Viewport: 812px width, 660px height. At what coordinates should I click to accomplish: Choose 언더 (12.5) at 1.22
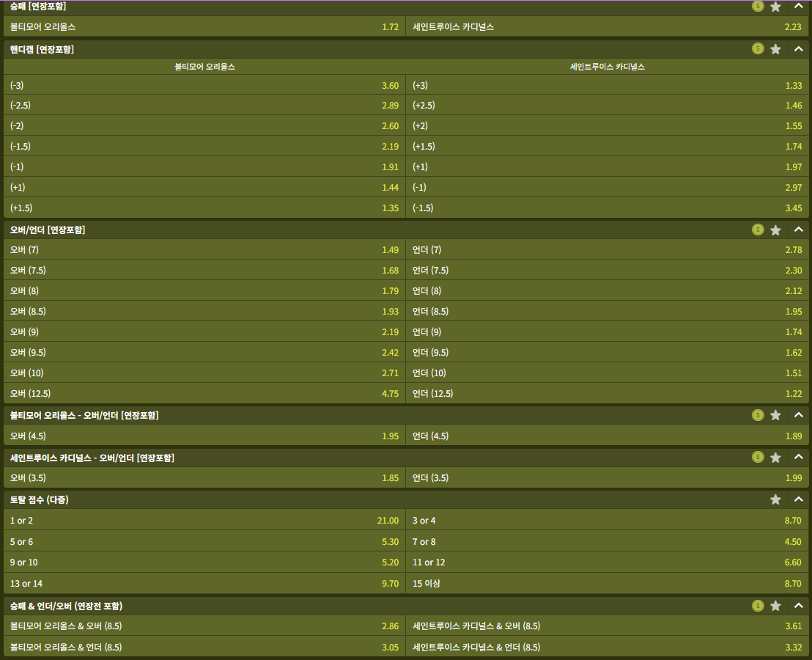608,393
